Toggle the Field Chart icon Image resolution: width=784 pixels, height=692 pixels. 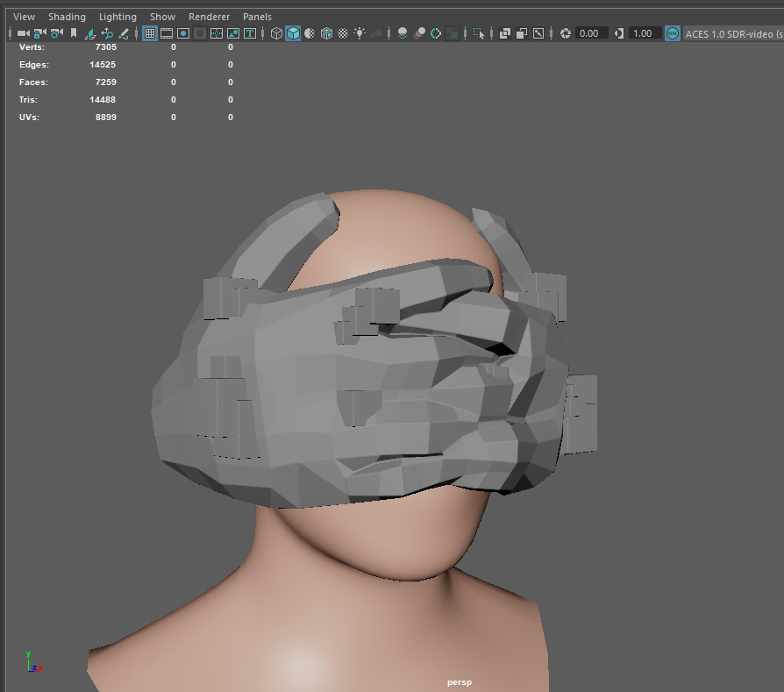(x=217, y=33)
